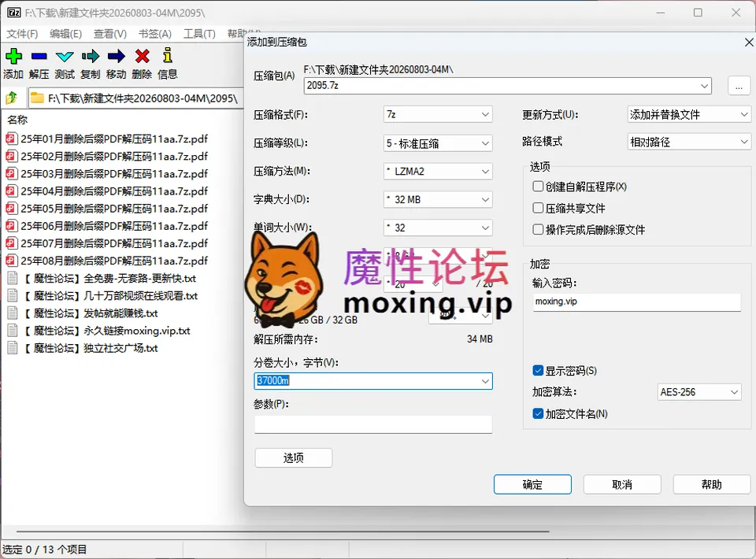This screenshot has width=756, height=559.
Task: Close the 添加到压缩包 dialog
Action: [749, 43]
